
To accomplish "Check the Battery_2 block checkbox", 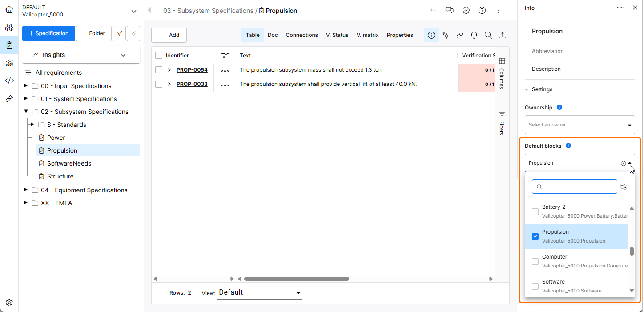I will pos(535,211).
